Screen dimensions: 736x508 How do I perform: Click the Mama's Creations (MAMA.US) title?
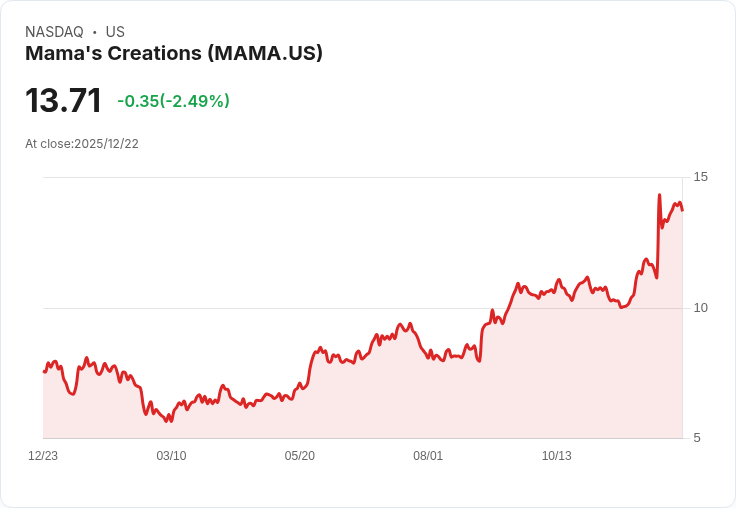point(174,54)
